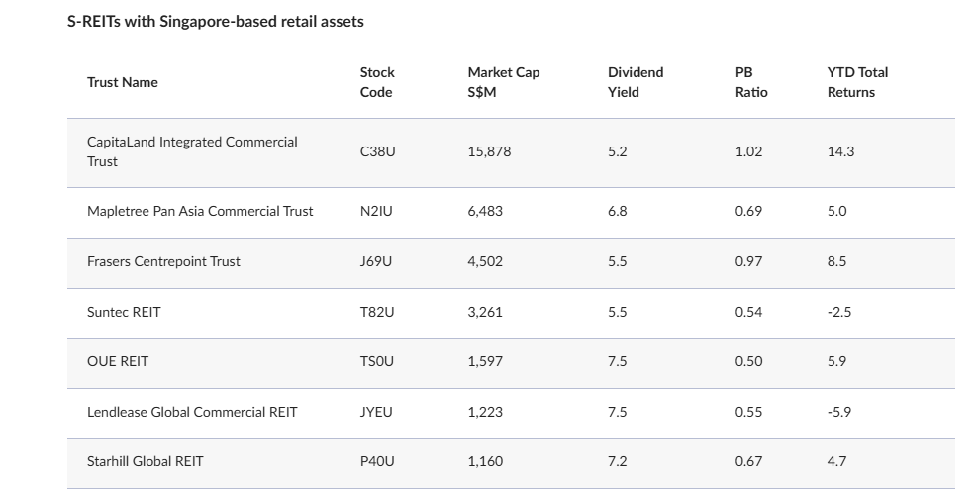Select Mapletree Pan Asia Commercial Trust row name
This screenshot has width=980, height=490.
point(200,211)
